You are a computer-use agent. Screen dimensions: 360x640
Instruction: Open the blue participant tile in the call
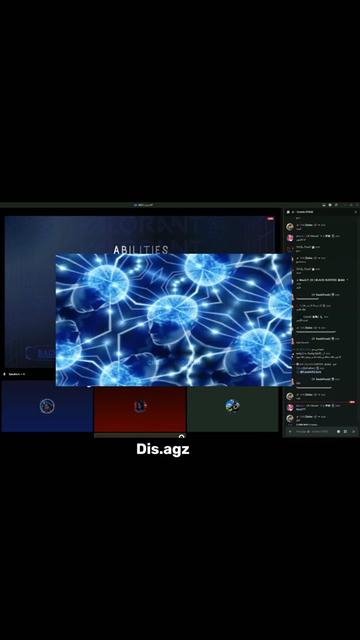47,406
